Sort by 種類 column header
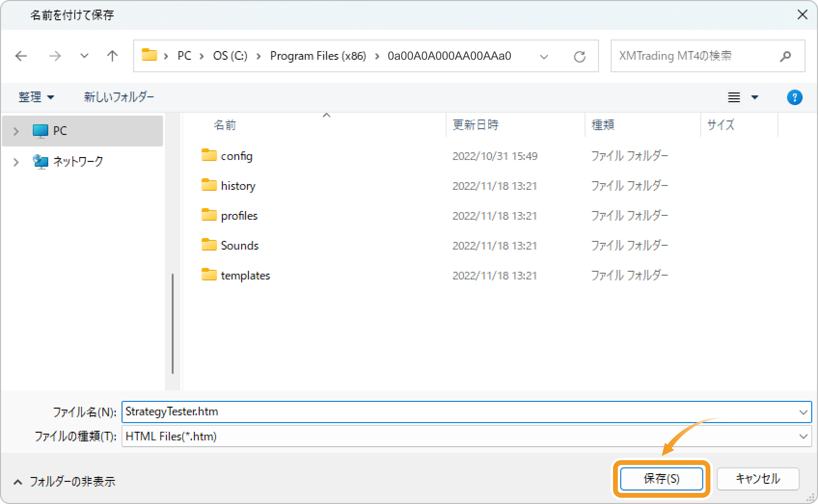The height and width of the screenshot is (504, 818). click(x=603, y=125)
